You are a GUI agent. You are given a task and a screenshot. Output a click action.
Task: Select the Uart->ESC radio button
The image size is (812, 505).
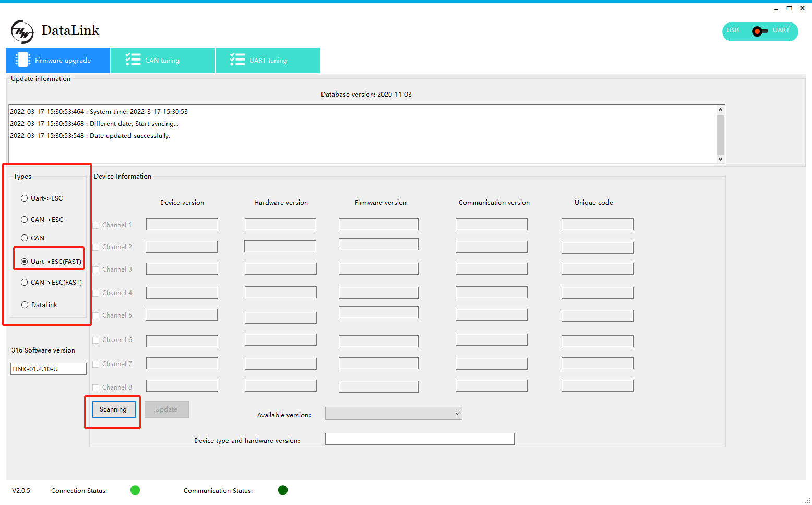tap(25, 198)
